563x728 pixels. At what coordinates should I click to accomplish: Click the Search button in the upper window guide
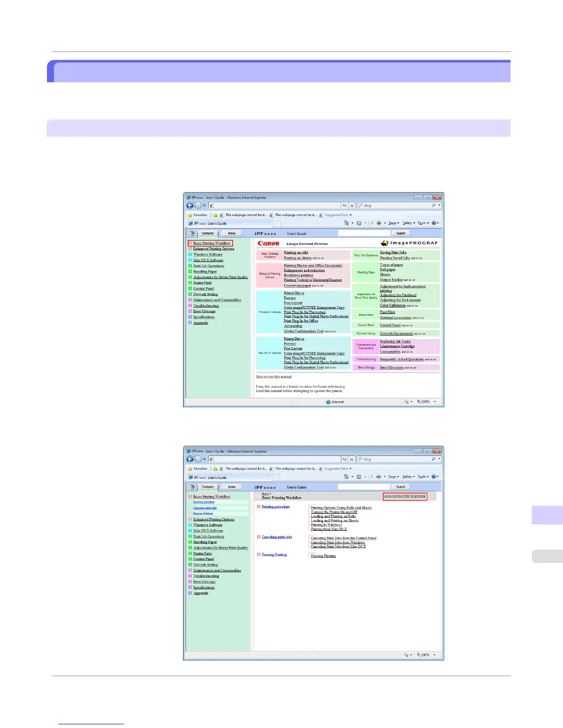[x=401, y=233]
